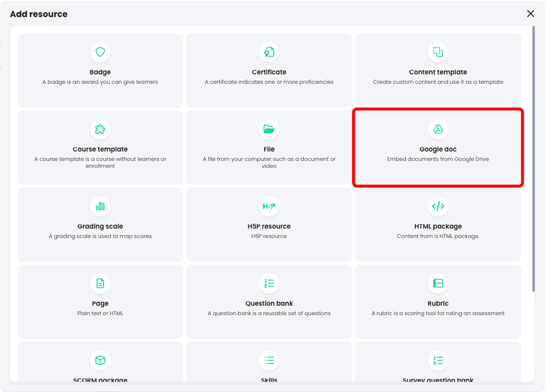The image size is (545, 392).
Task: Select the File resource card
Action: pos(269,147)
